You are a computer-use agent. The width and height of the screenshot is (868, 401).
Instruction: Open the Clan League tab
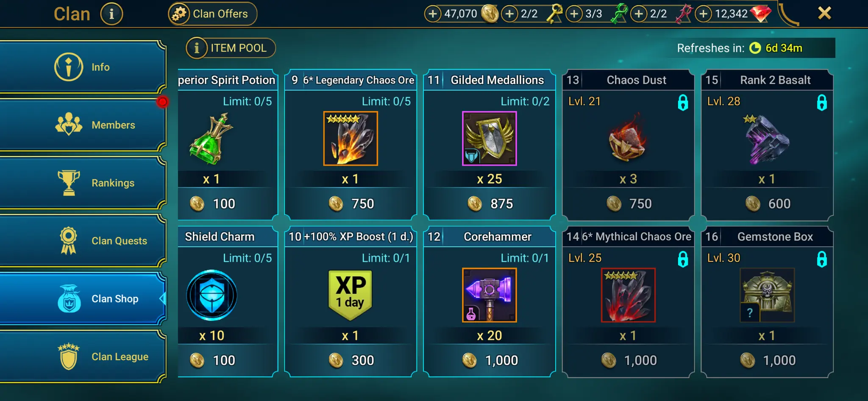83,356
